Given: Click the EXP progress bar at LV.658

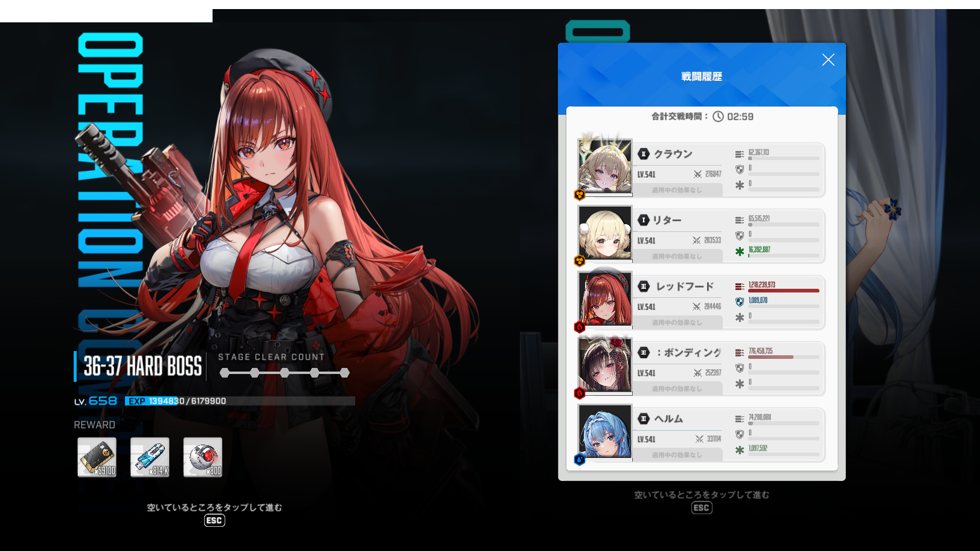Looking at the screenshot, I should click(x=240, y=401).
